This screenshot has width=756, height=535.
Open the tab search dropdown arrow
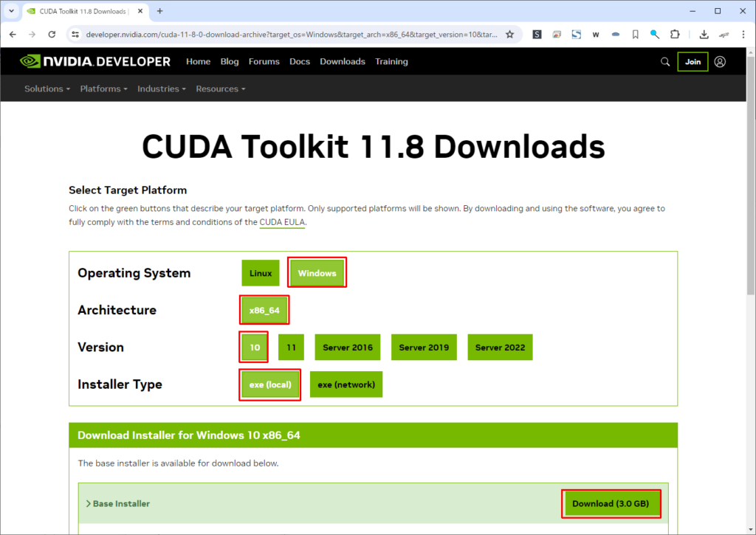11,10
